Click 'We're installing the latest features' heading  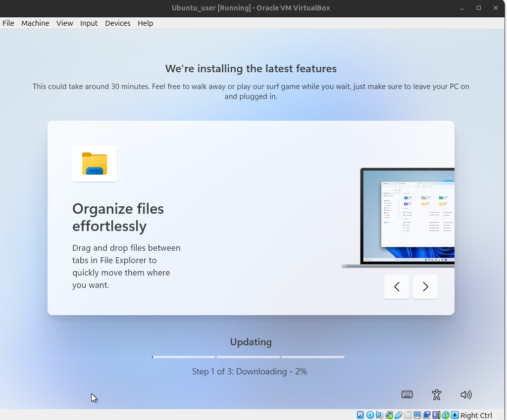(x=251, y=68)
